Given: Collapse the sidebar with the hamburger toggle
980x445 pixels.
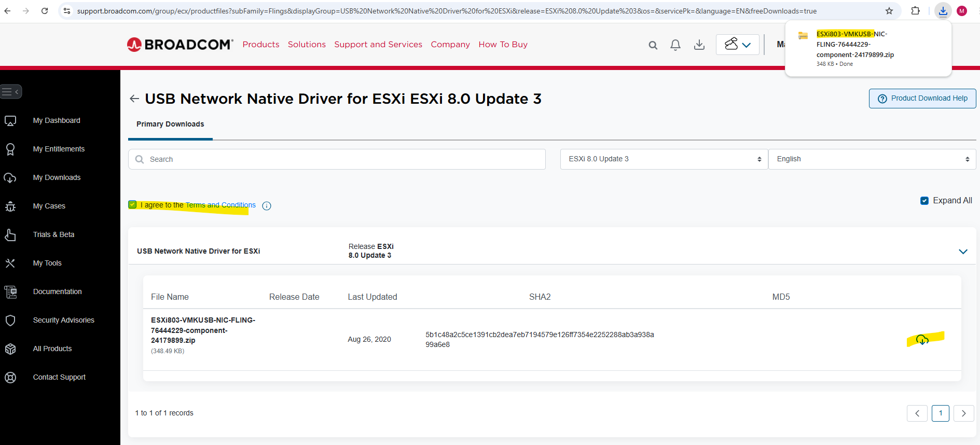Looking at the screenshot, I should 11,92.
